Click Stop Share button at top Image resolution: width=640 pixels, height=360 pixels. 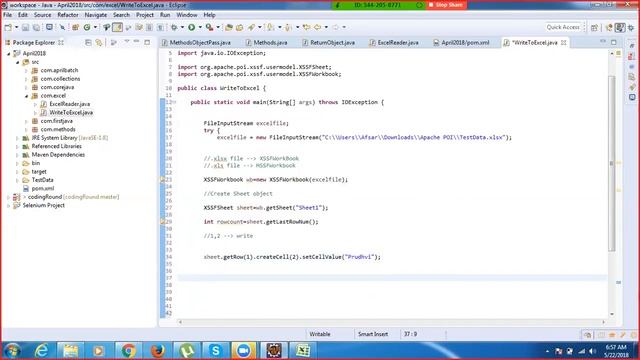point(446,5)
